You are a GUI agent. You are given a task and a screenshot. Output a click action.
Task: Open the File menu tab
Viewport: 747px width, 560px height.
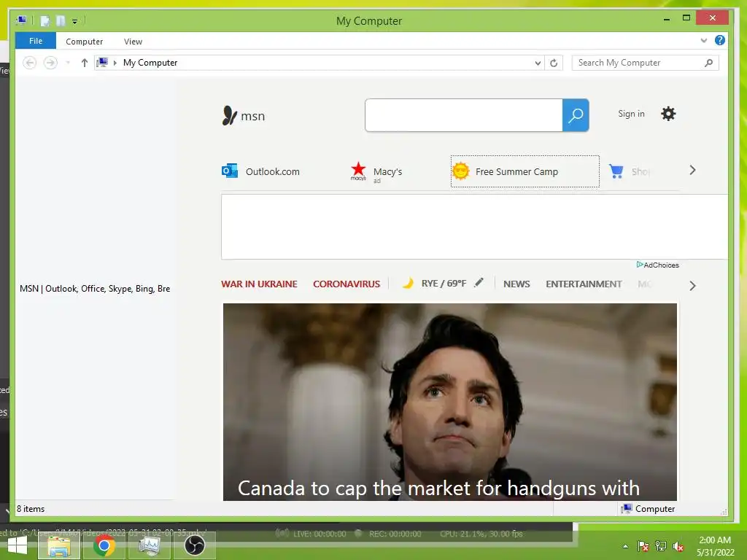36,41
